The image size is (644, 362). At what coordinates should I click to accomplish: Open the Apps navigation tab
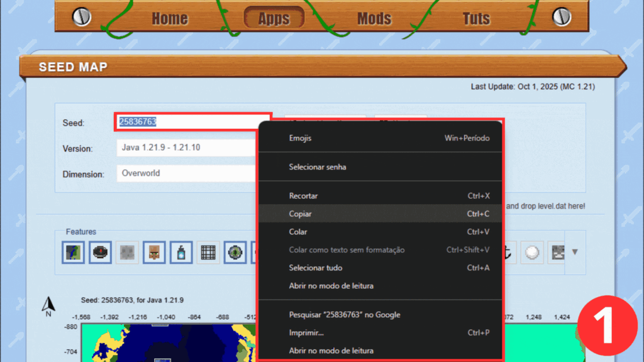point(274,19)
